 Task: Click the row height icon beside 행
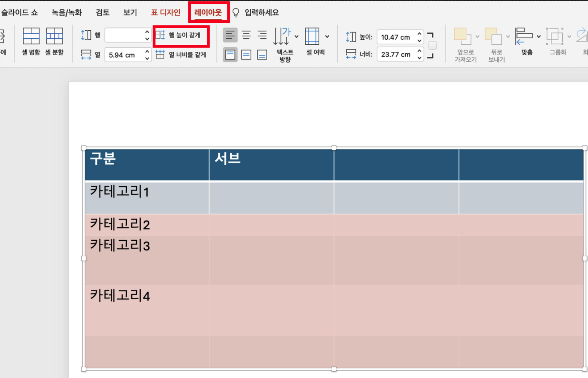86,35
